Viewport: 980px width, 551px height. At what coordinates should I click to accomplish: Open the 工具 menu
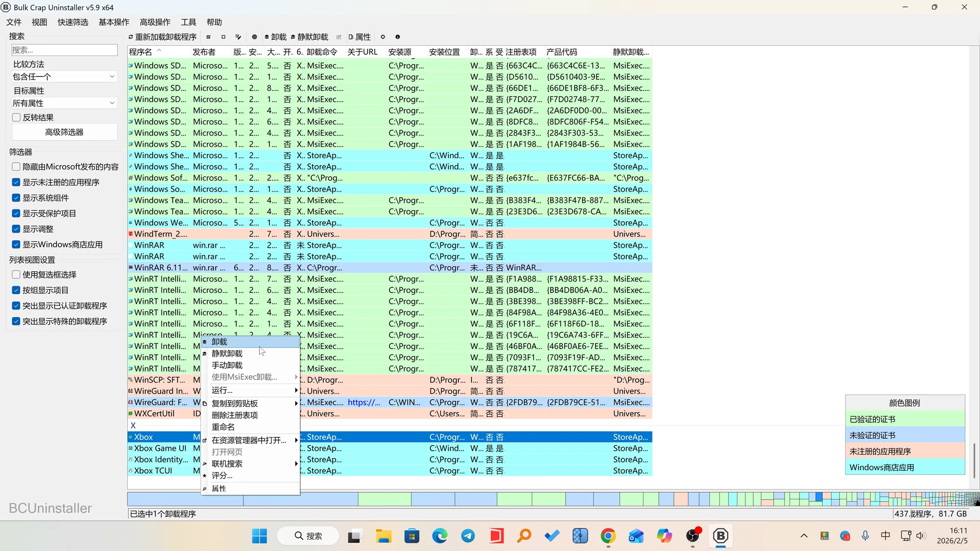pos(189,22)
